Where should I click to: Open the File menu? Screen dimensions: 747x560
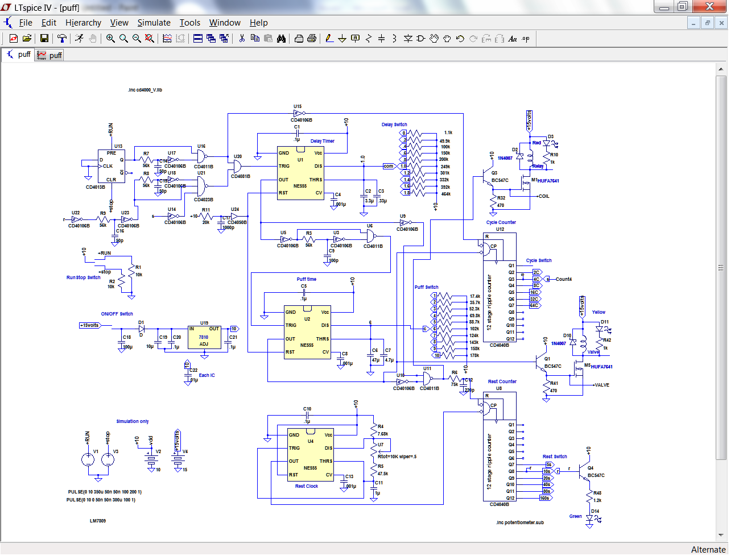point(26,23)
